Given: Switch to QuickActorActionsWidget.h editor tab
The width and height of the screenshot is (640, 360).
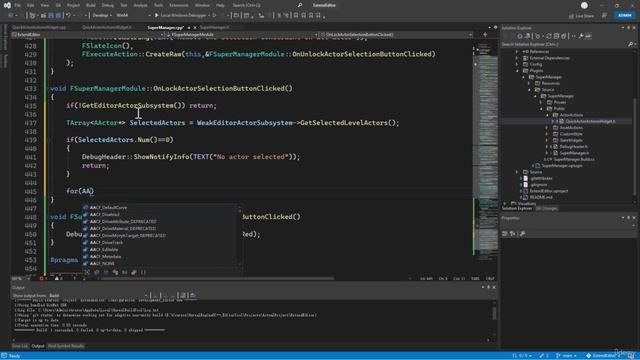Looking at the screenshot, I should coord(107,27).
